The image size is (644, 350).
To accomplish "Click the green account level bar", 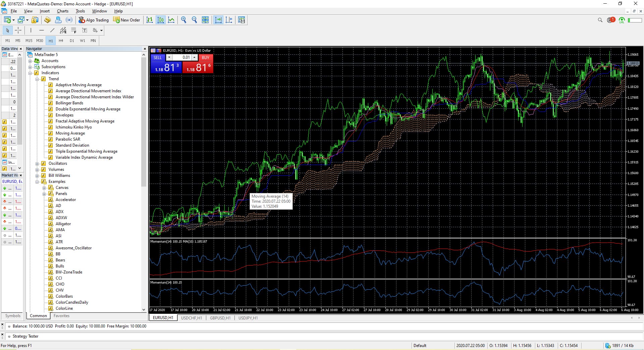I will [634, 20].
